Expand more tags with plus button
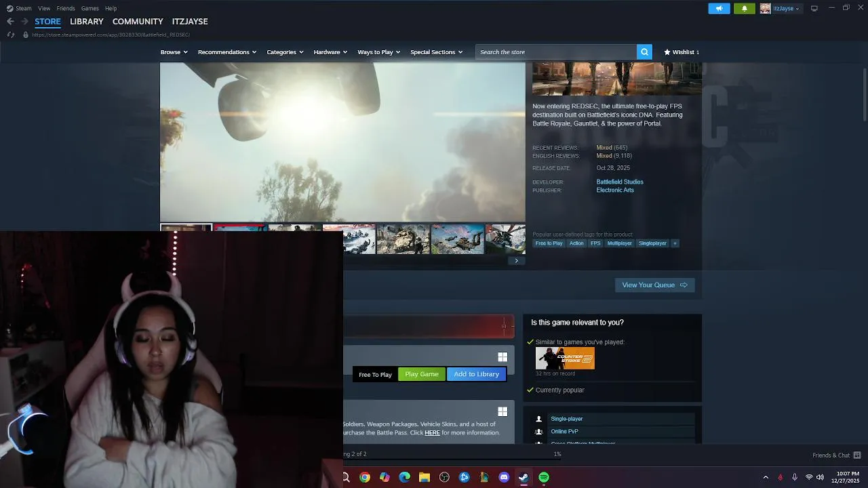The width and height of the screenshot is (868, 488). coord(675,243)
